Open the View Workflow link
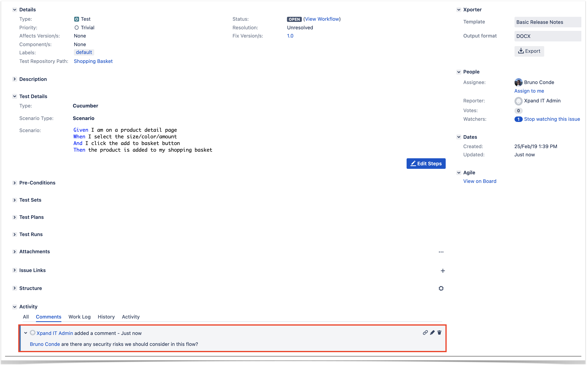Screen dimensions: 588x366 (322, 19)
